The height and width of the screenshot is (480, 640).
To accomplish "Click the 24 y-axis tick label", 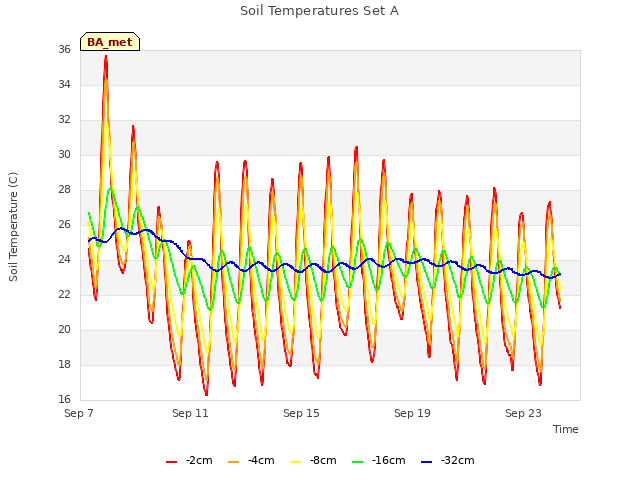I will tap(64, 260).
